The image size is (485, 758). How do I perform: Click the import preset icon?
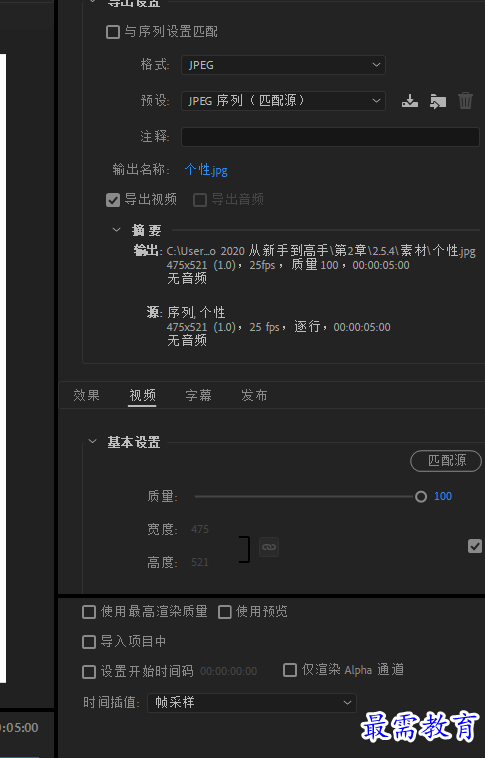(x=438, y=101)
